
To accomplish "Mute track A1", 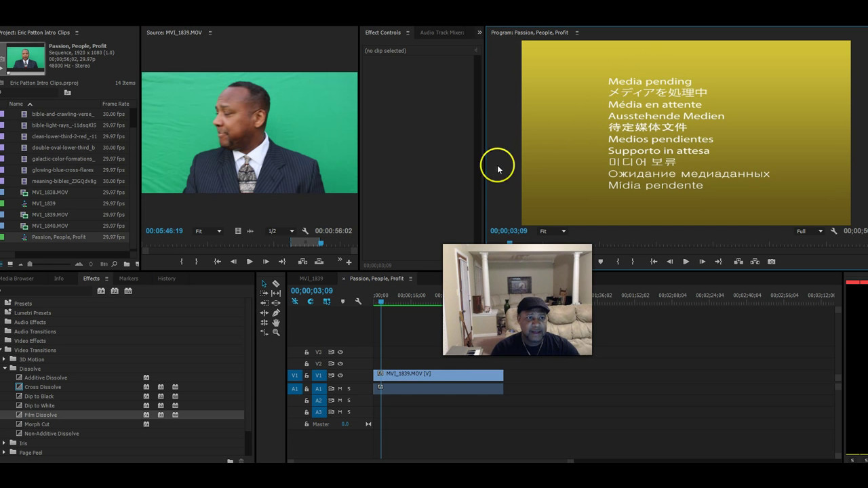I will coord(340,389).
